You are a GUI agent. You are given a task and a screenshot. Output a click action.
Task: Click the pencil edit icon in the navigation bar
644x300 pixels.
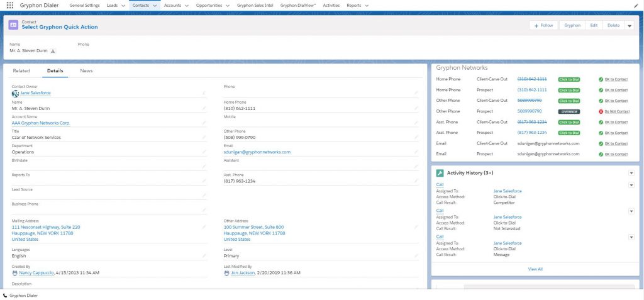(x=636, y=6)
